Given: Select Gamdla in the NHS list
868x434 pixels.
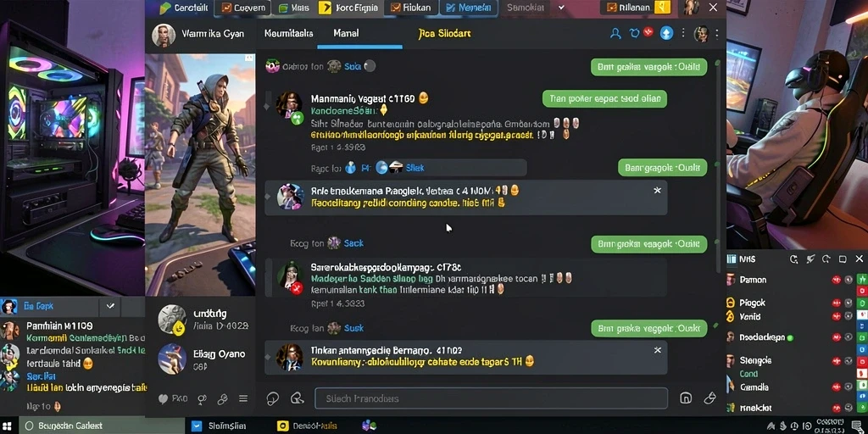Looking at the screenshot, I should [754, 387].
